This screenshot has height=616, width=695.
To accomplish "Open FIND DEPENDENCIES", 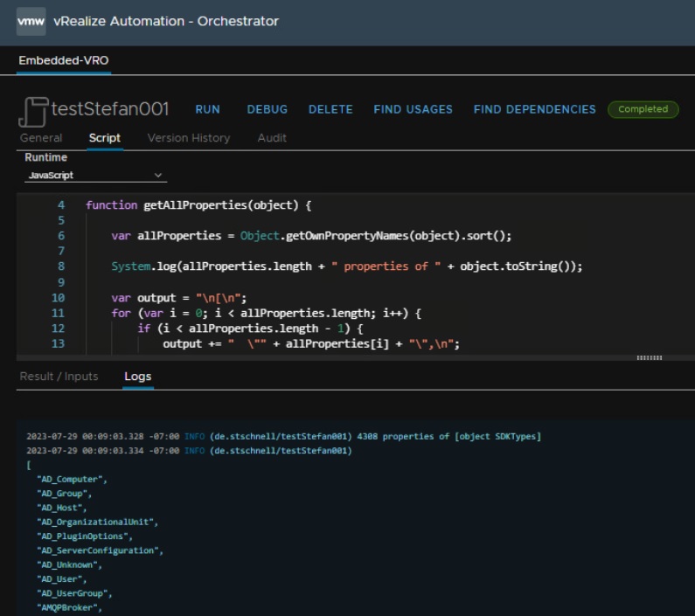I will (x=534, y=109).
